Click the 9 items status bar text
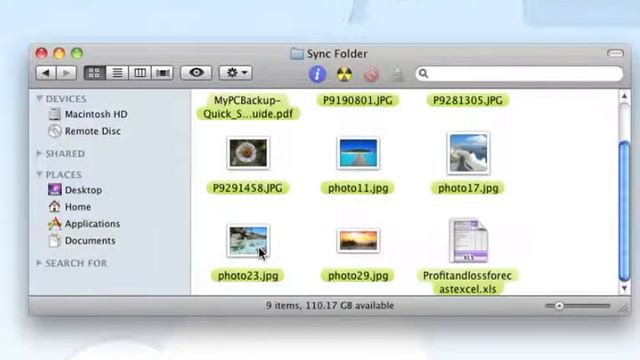The width and height of the screenshot is (640, 360). (x=330, y=306)
